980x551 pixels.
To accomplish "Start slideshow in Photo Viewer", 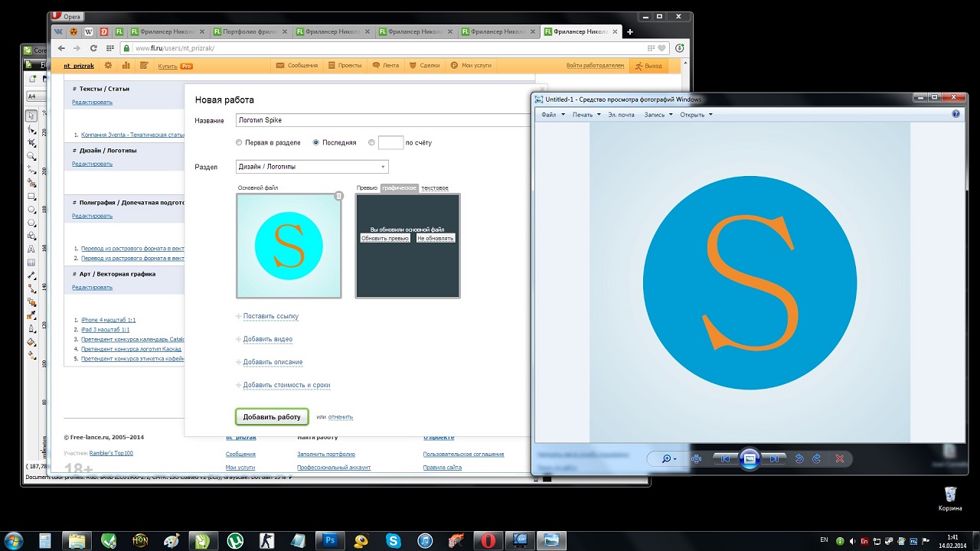I will pyautogui.click(x=750, y=458).
